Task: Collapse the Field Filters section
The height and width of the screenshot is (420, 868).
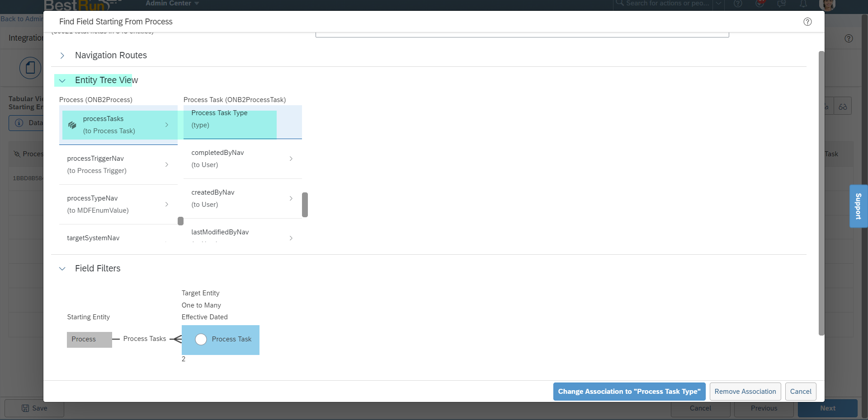Action: click(62, 269)
